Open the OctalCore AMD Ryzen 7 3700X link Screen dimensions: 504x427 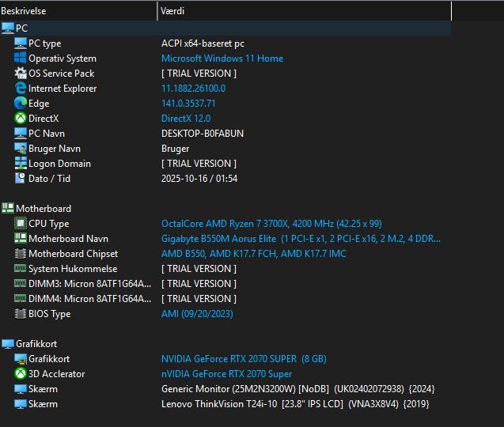(x=271, y=224)
